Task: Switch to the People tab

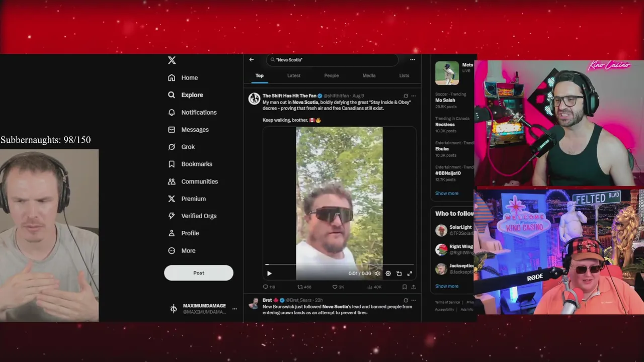Action: [332, 76]
